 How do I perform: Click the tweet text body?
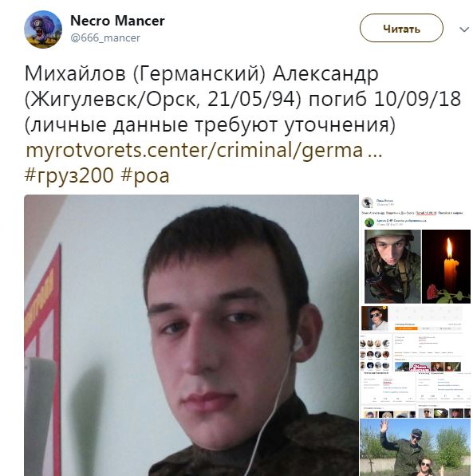(243, 99)
